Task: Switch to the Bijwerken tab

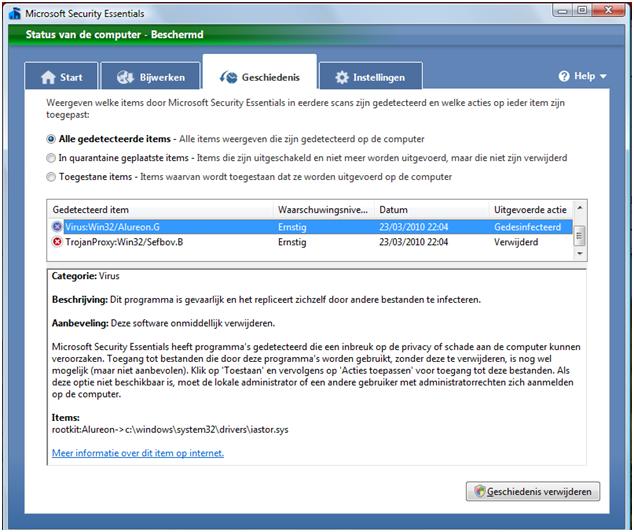Action: [150, 76]
